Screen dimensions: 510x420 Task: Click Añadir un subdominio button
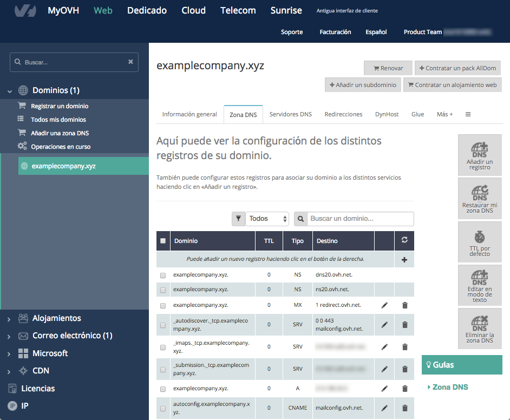pos(363,85)
